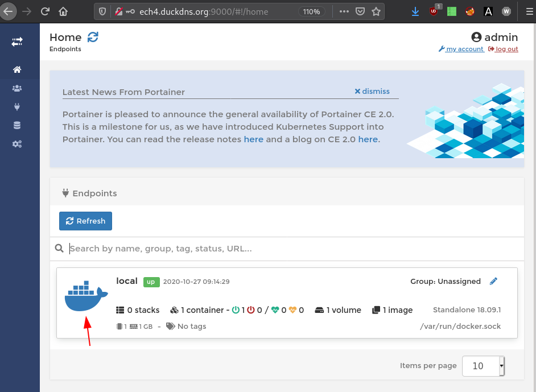Viewport: 536px width, 392px height.
Task: Bookmark this page with the star icon
Action: 376,11
